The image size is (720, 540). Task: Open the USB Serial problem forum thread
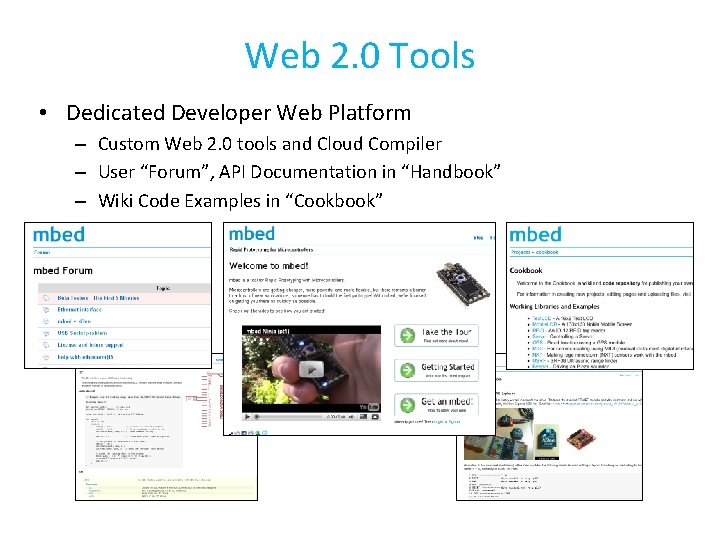(x=82, y=333)
